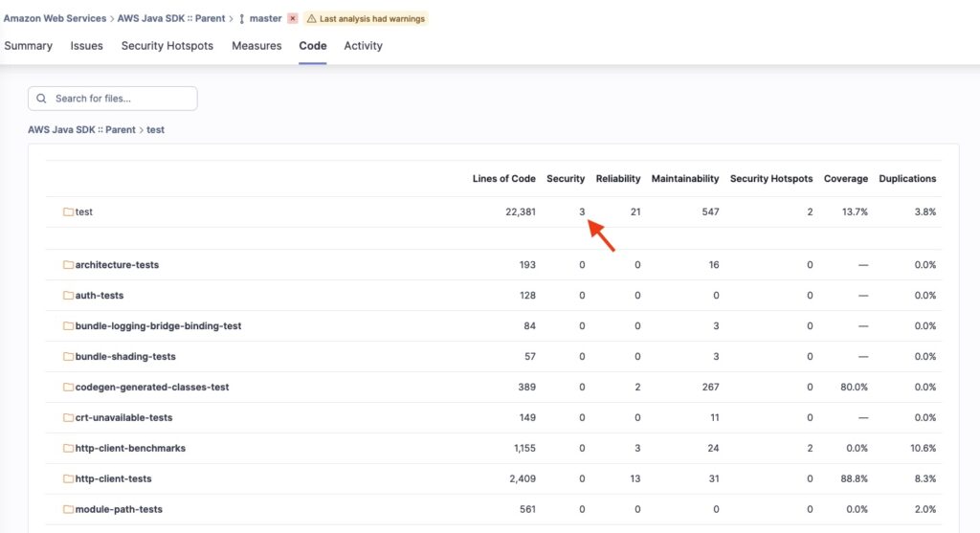Click the folder icon for crt-unavailable-tests
This screenshot has height=533, width=980.
tap(68, 418)
